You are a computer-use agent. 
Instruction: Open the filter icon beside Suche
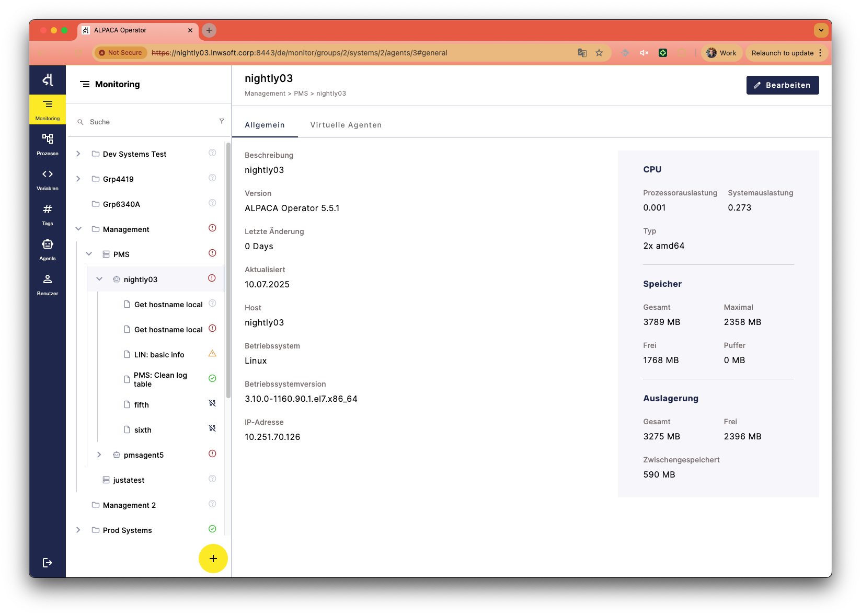click(x=222, y=121)
